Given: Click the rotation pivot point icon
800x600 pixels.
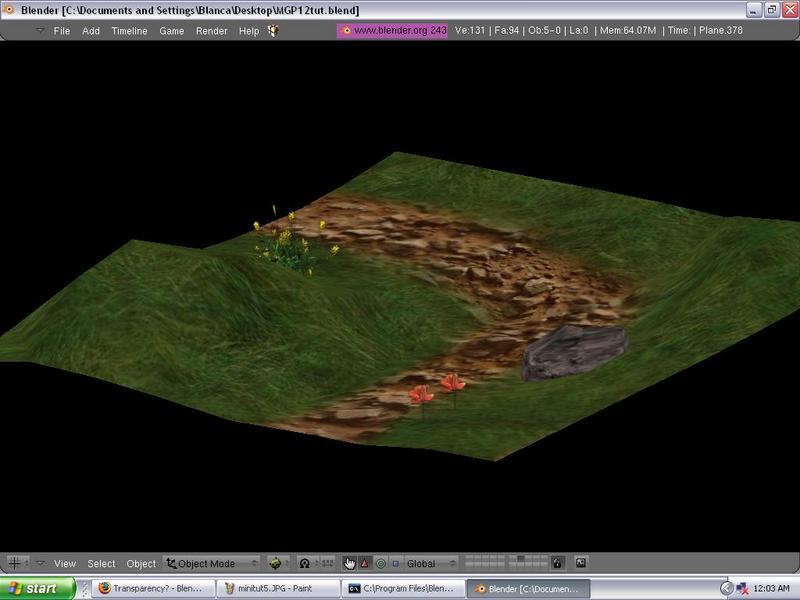Looking at the screenshot, I should (x=305, y=563).
